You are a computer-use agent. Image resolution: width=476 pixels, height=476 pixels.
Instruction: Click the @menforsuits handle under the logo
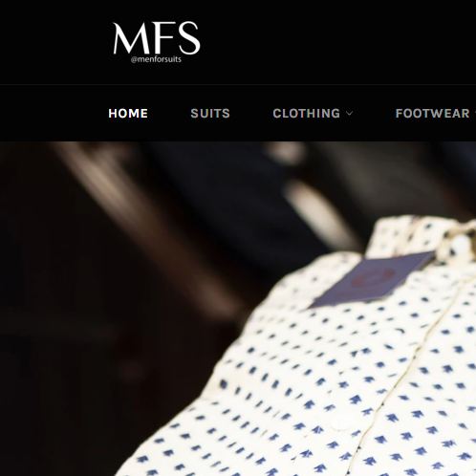156,59
